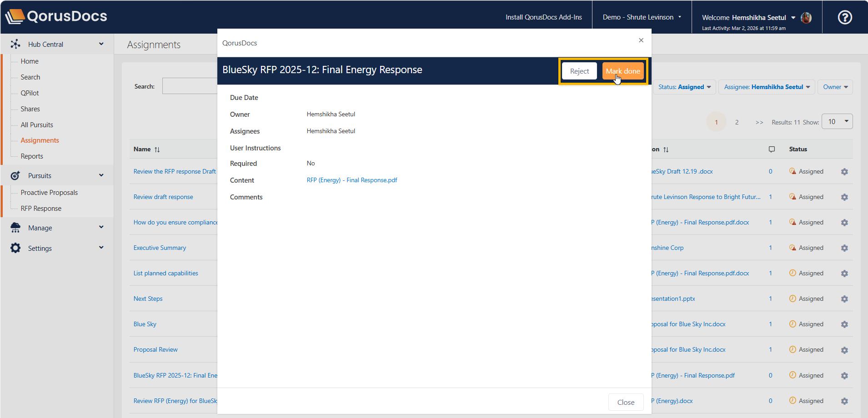Reject the assignment
Viewport: 868px width, 418px height.
579,71
